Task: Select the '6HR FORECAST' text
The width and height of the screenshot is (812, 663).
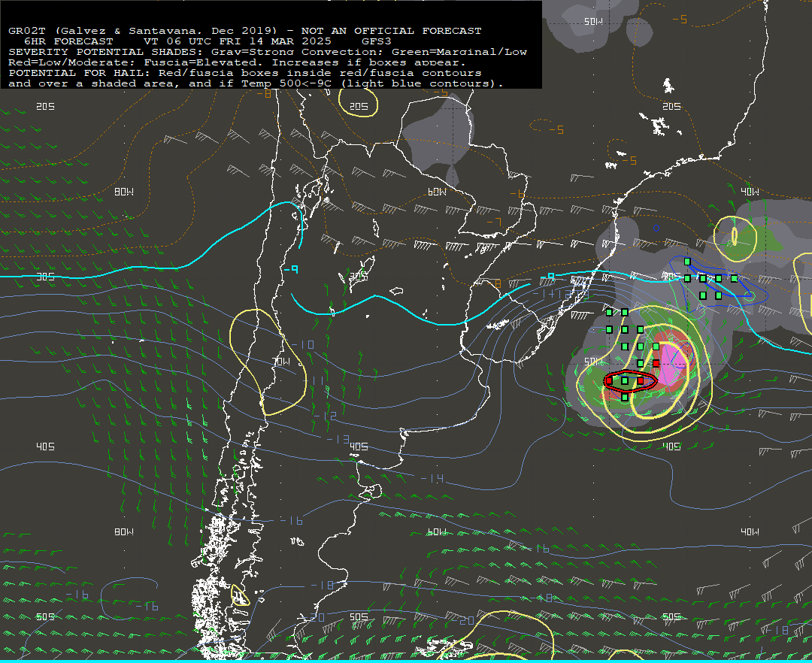Action: (x=68, y=41)
